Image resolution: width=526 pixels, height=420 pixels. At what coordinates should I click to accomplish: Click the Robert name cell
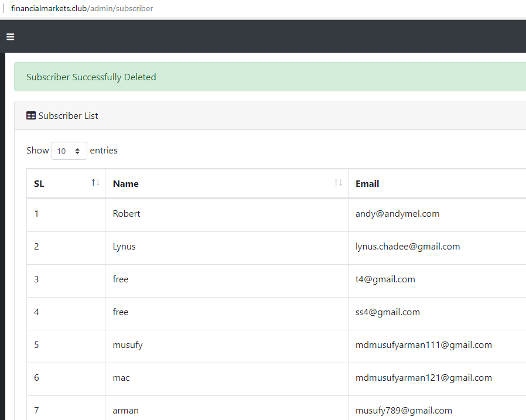pyautogui.click(x=127, y=214)
